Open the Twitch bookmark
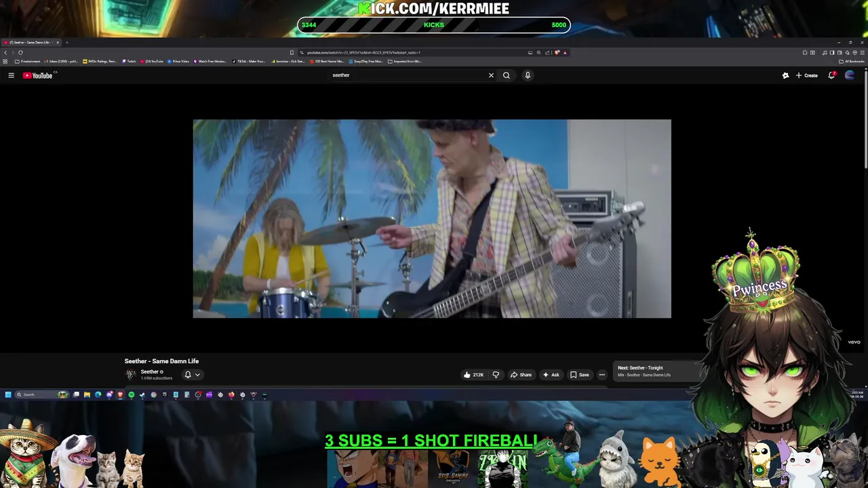The image size is (868, 488). click(130, 61)
